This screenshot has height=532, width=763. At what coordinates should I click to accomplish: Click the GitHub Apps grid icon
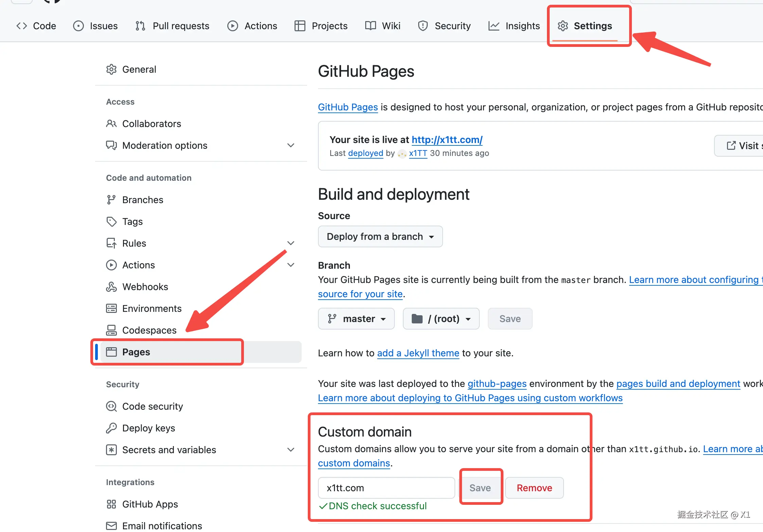tap(111, 504)
